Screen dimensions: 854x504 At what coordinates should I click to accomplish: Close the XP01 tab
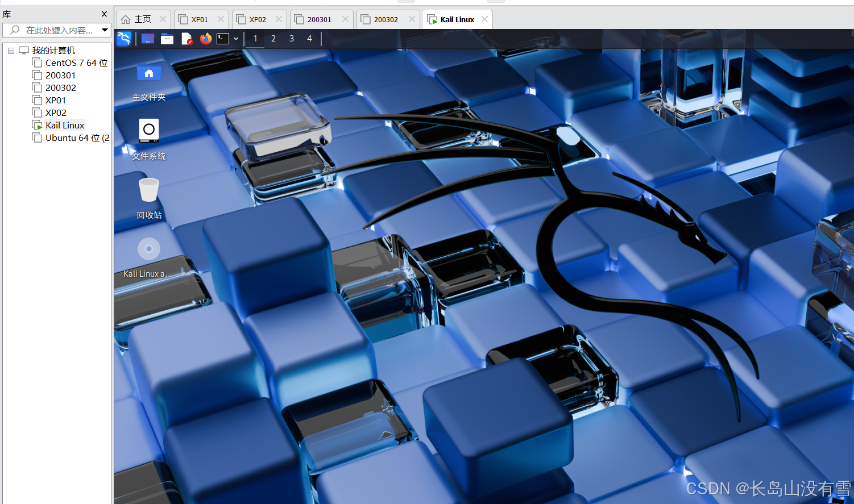pyautogui.click(x=221, y=19)
